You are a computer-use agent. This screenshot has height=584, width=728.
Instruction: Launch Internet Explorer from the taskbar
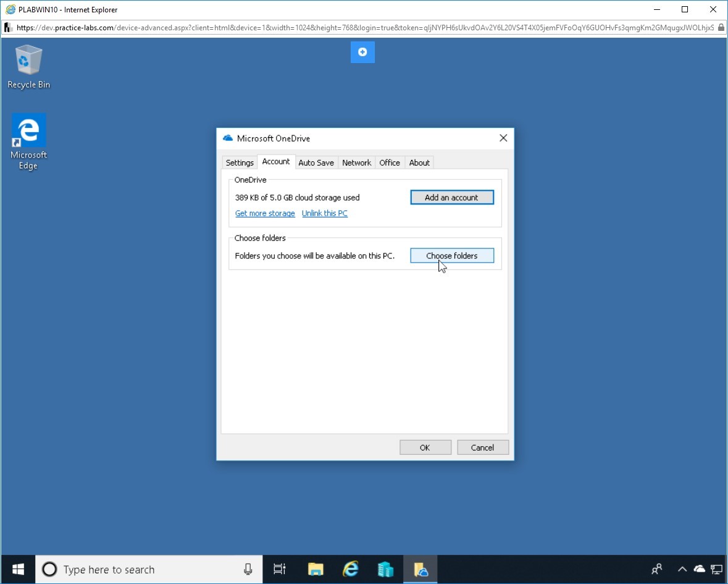pyautogui.click(x=351, y=569)
